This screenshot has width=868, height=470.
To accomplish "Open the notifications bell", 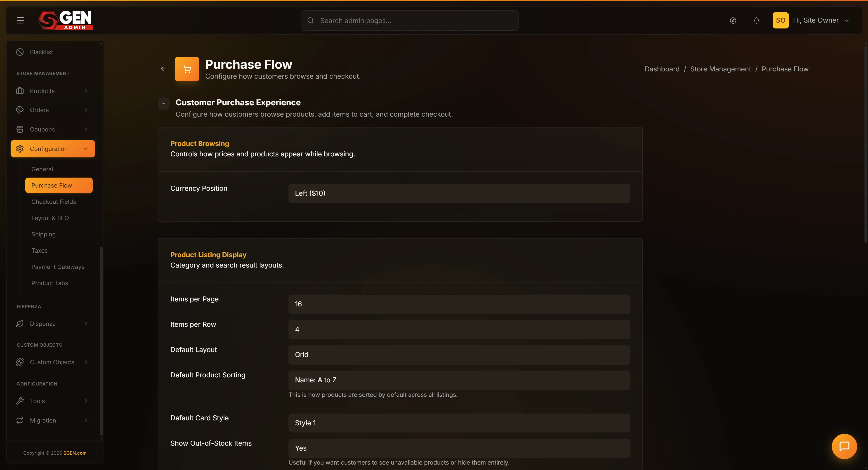I will 757,21.
